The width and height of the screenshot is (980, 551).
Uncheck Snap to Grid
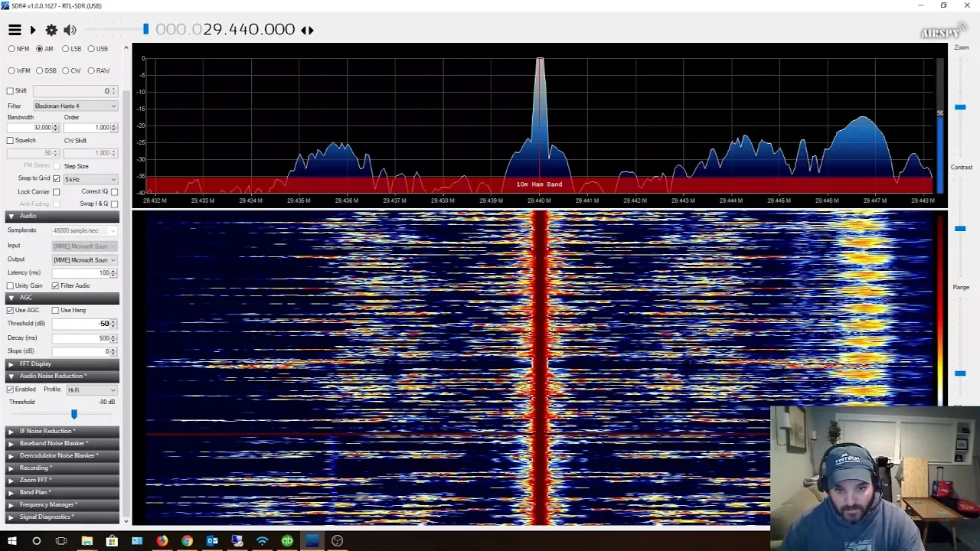click(56, 179)
